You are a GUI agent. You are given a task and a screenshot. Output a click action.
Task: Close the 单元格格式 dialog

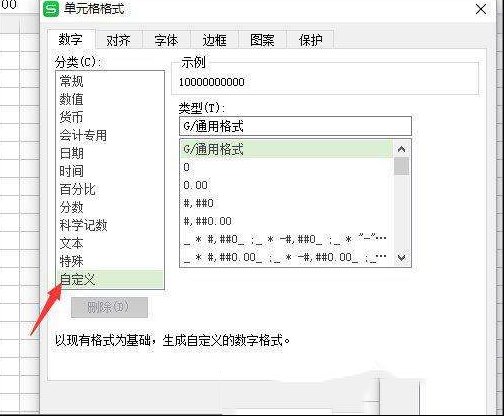pos(481,9)
